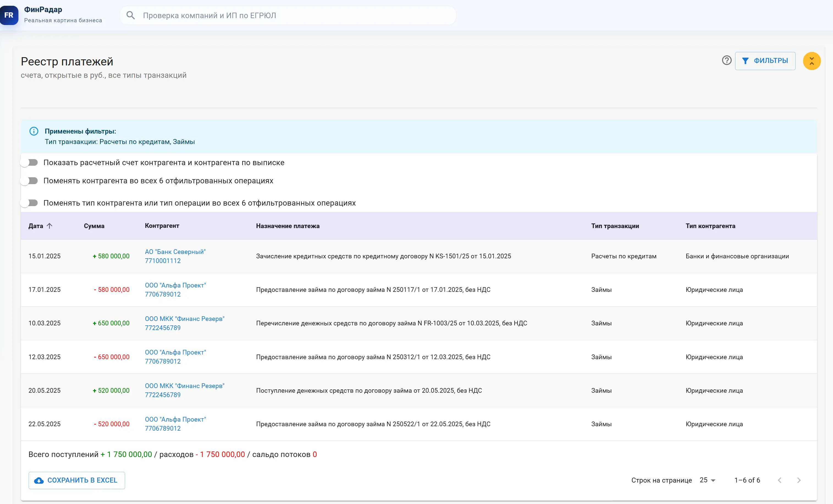Viewport: 833px width, 504px height.
Task: Open the help question mark icon
Action: click(727, 60)
